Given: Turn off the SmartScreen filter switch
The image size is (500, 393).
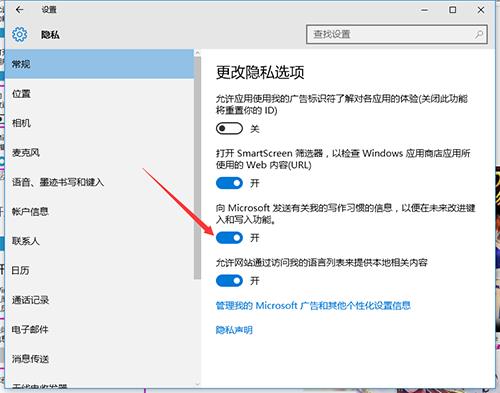Looking at the screenshot, I should point(229,183).
